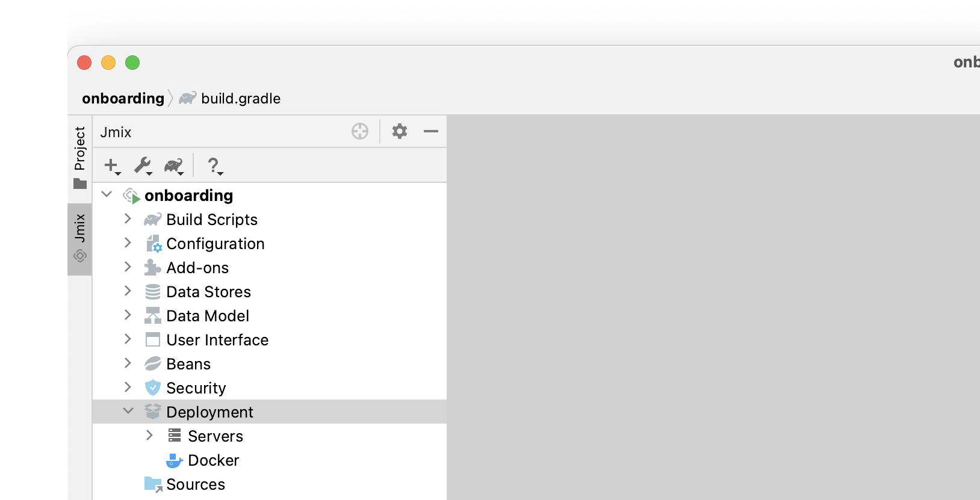Viewport: 980px width, 500px height.
Task: Open the question mark Help dropdown
Action: coord(214,165)
